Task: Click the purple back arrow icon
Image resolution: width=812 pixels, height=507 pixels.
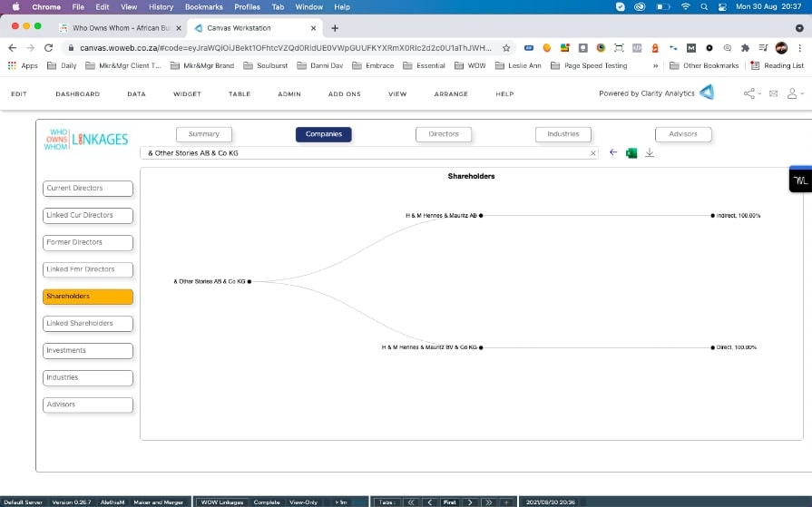Action: tap(613, 152)
